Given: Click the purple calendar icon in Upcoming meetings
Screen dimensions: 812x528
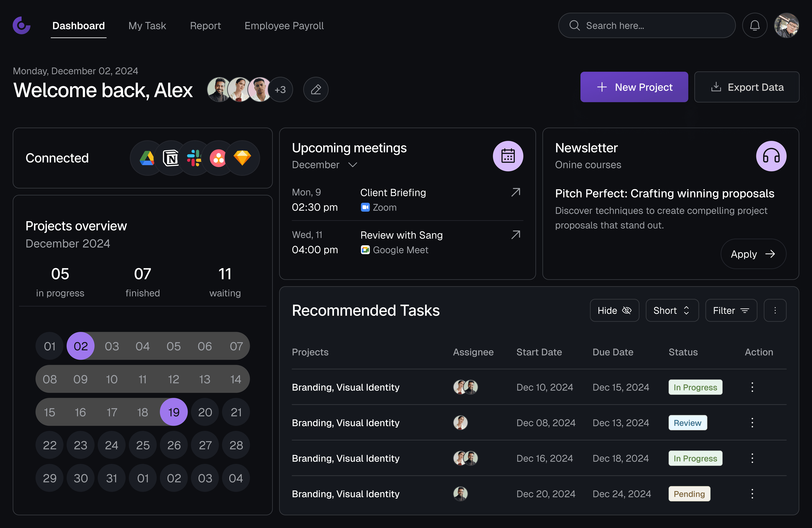Looking at the screenshot, I should [508, 156].
